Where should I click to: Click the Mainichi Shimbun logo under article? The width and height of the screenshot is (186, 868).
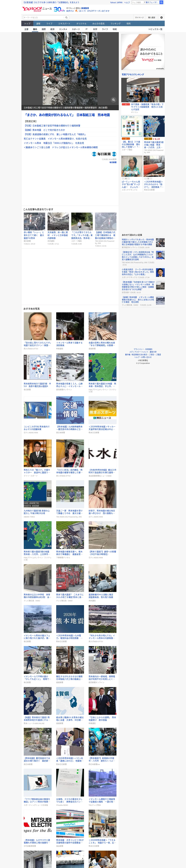104,154
